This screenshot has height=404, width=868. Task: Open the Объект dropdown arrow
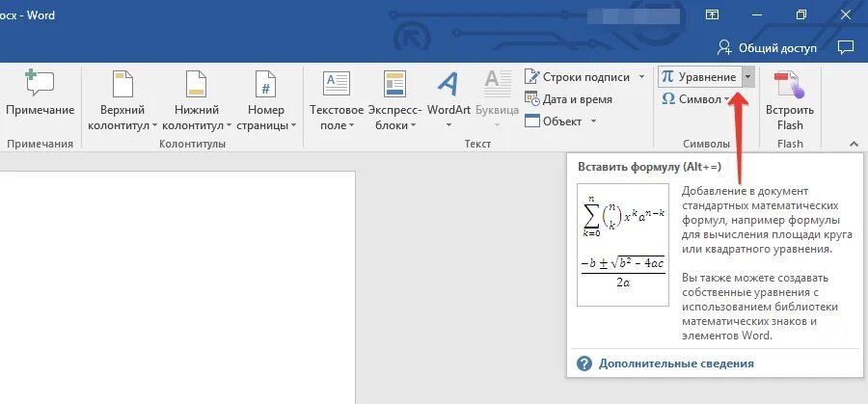coord(593,121)
